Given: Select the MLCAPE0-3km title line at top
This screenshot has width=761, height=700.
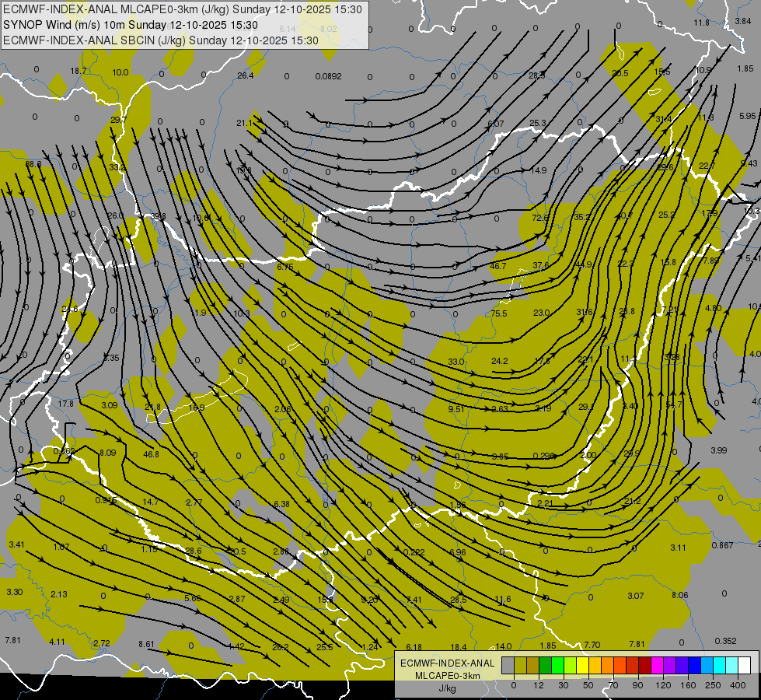Looking at the screenshot, I should click(183, 9).
